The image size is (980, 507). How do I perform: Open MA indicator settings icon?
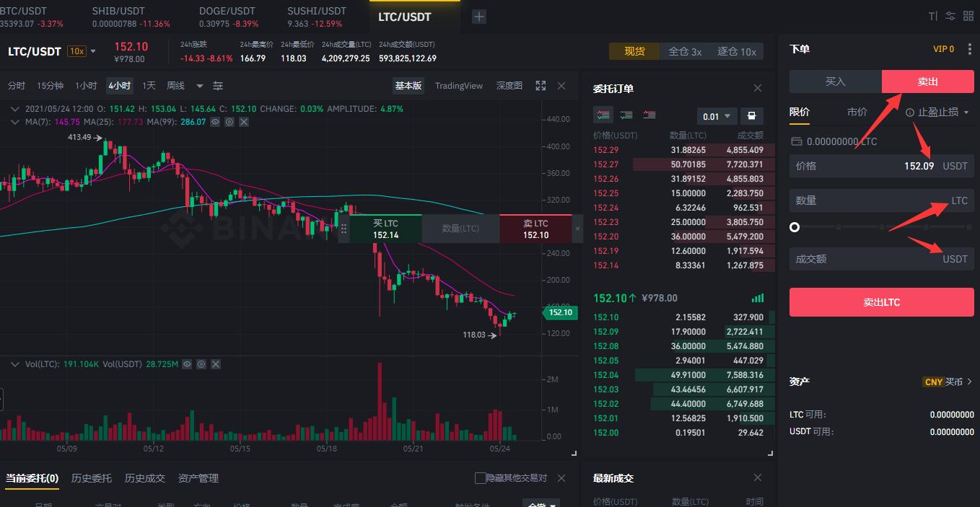click(229, 123)
